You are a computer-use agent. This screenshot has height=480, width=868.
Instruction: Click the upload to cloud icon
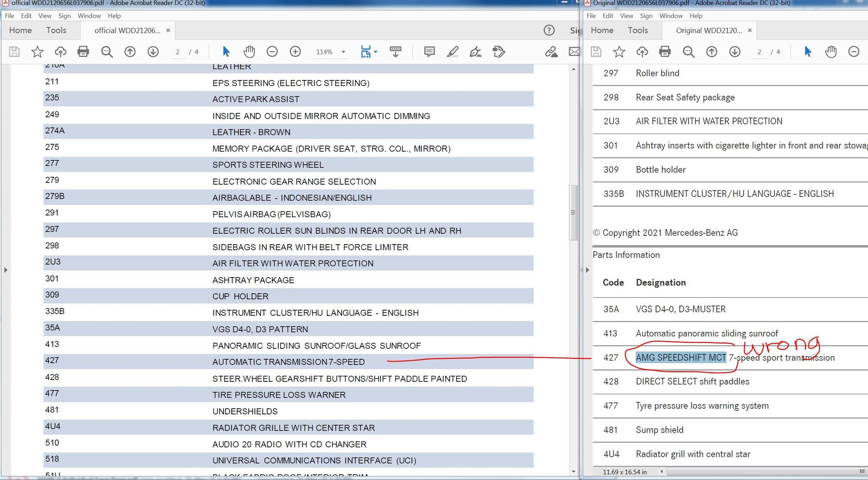(x=60, y=52)
